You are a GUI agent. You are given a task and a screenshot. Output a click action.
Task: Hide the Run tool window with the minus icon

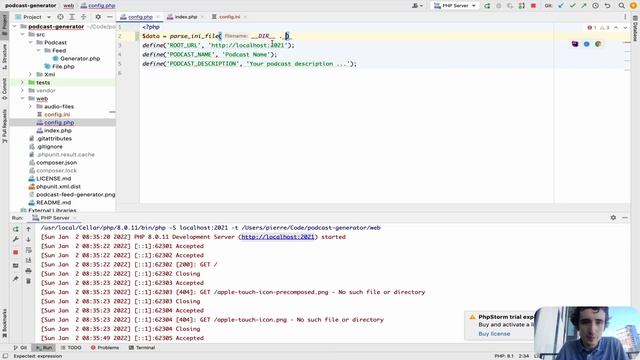(x=625, y=218)
